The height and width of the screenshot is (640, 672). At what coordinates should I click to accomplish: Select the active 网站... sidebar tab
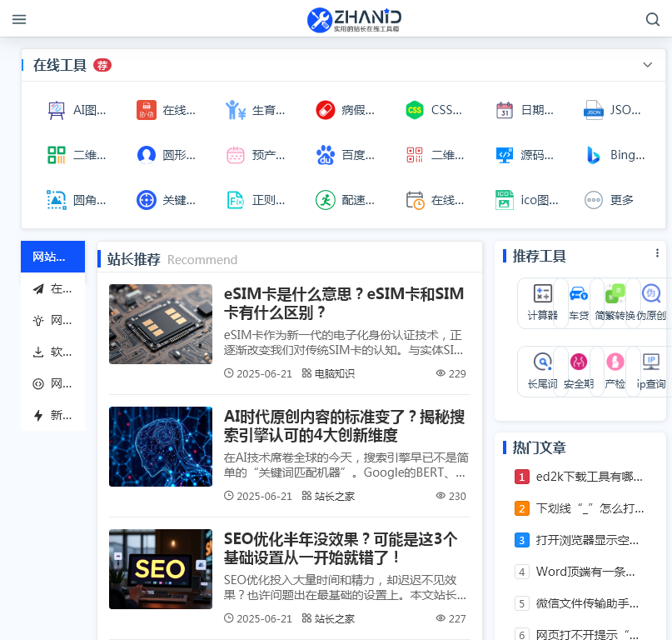(x=52, y=257)
